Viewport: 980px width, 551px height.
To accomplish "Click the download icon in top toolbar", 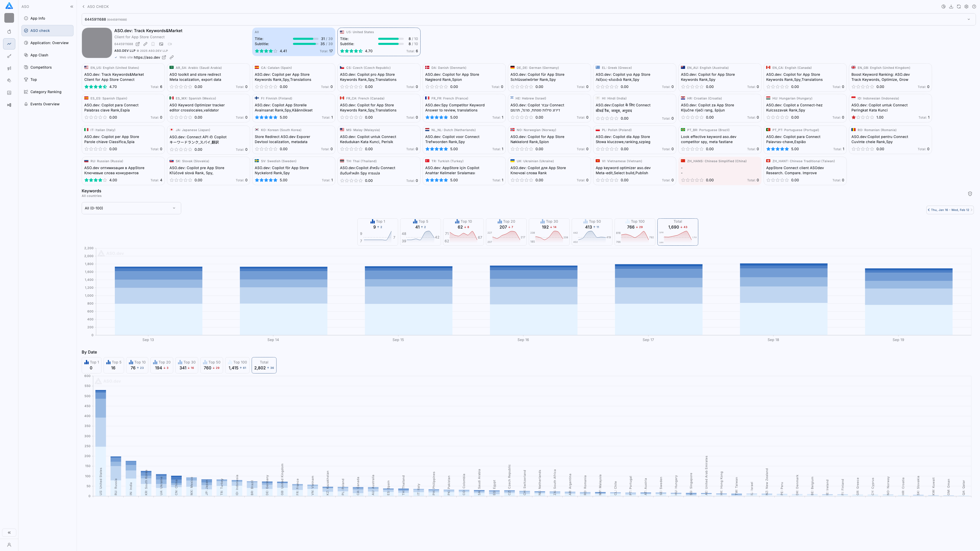I will (x=951, y=6).
